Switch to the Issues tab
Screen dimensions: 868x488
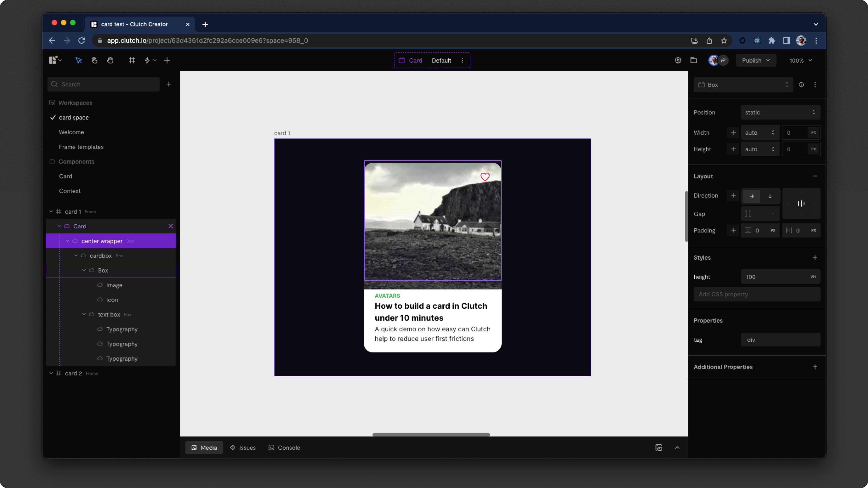[x=243, y=448]
